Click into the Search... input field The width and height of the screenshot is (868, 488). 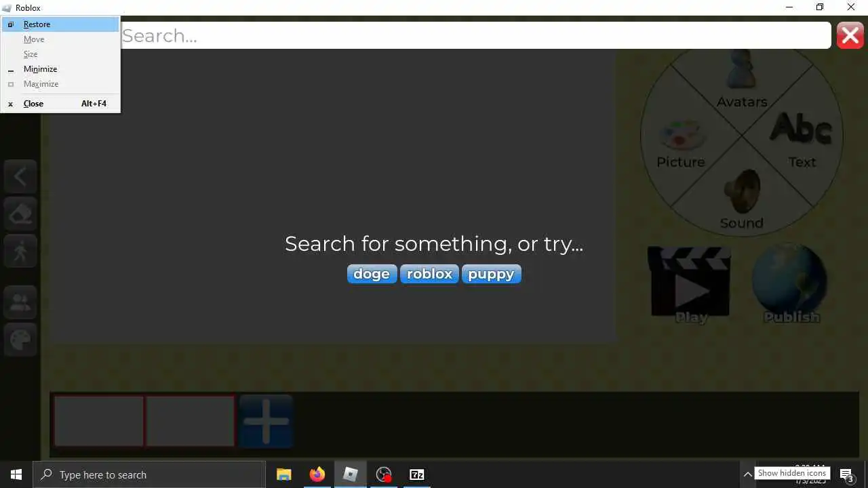click(475, 35)
